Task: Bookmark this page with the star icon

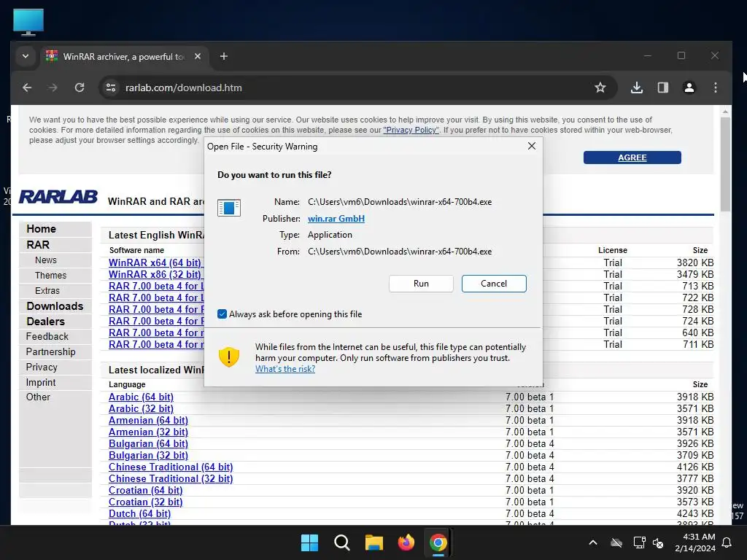Action: pos(600,87)
